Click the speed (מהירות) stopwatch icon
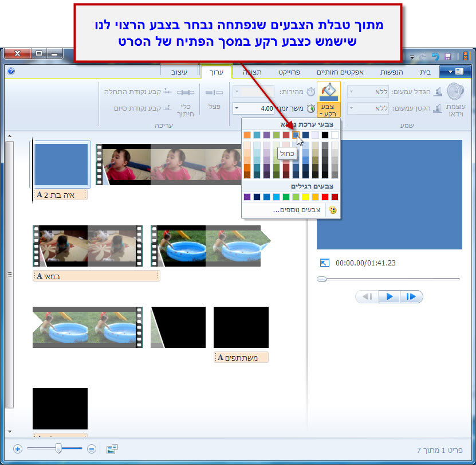Screen dimensions: 476x465 tap(310, 92)
